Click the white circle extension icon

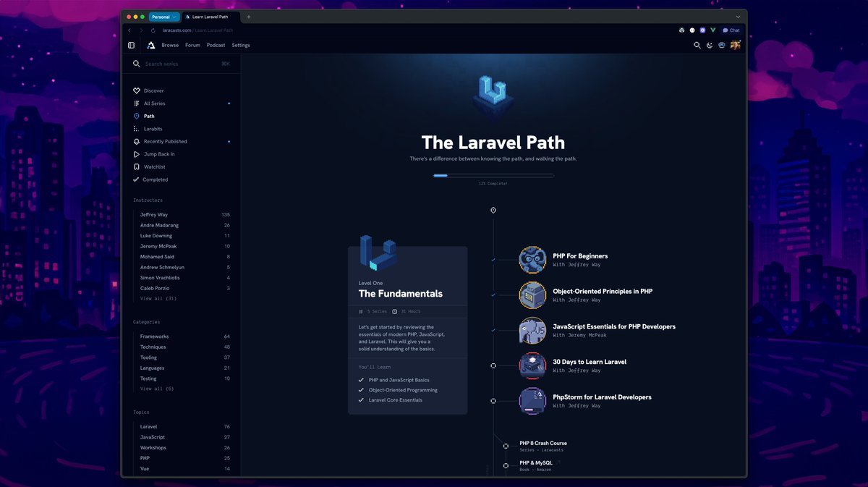[692, 30]
